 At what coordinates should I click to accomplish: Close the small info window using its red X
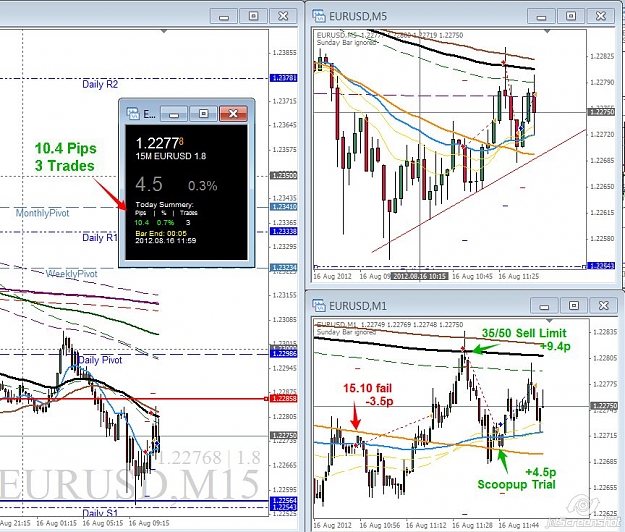tap(233, 114)
